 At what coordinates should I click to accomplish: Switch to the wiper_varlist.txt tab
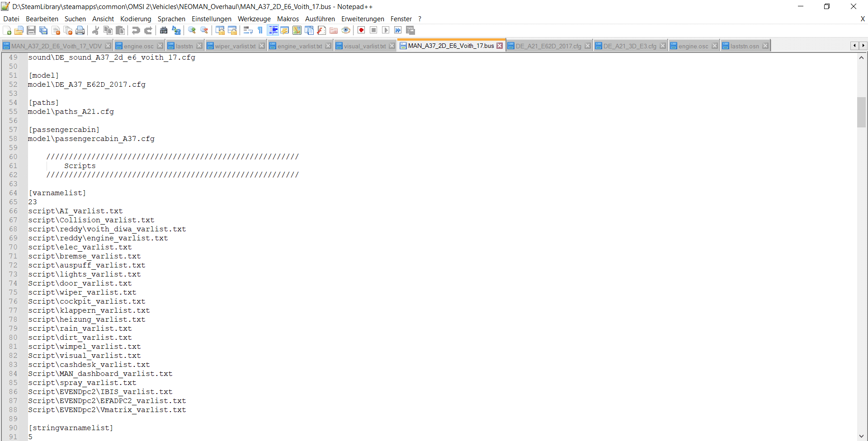pos(235,46)
